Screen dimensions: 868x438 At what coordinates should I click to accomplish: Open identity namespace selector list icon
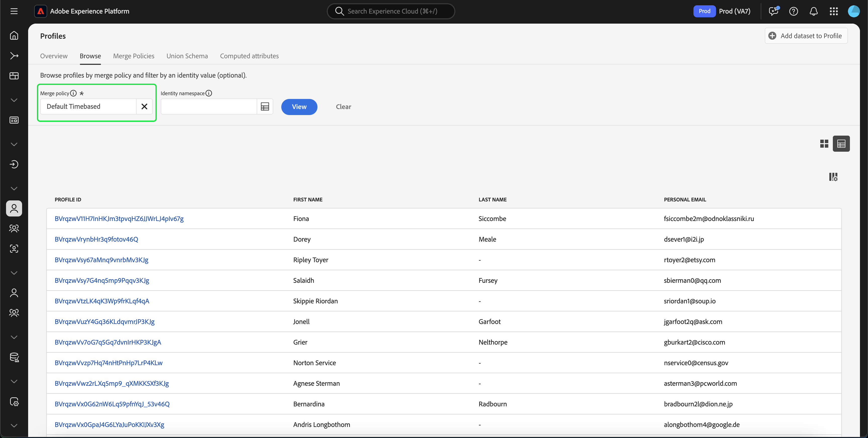[x=265, y=106]
